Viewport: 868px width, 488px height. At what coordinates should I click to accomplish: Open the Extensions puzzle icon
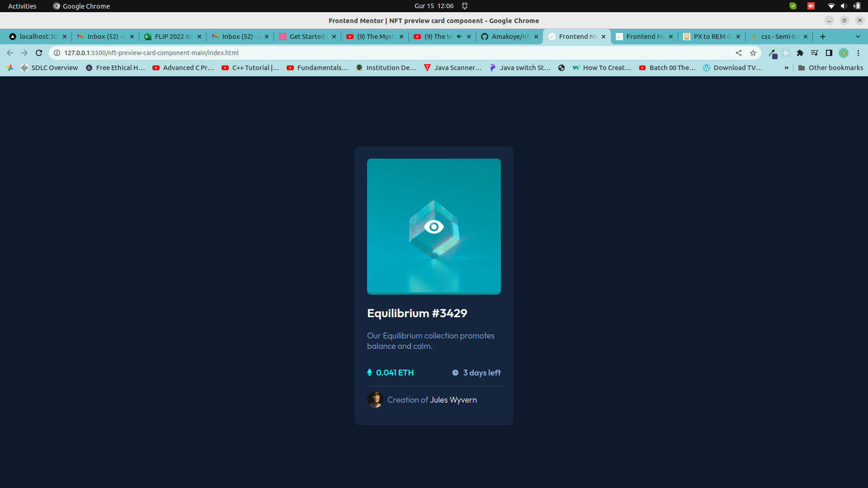[800, 53]
